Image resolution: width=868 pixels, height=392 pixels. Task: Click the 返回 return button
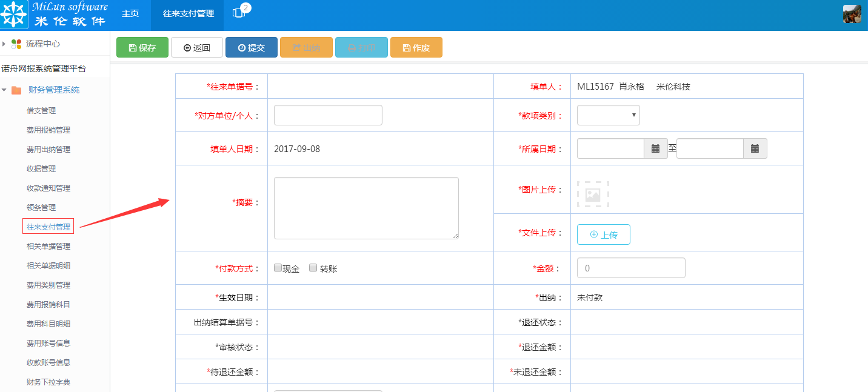pyautogui.click(x=196, y=47)
